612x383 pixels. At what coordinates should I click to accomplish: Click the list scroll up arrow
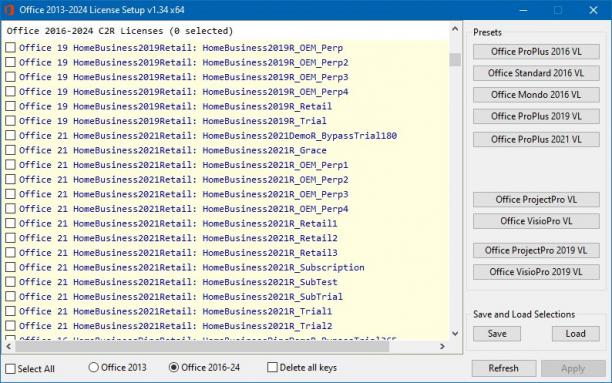[455, 29]
